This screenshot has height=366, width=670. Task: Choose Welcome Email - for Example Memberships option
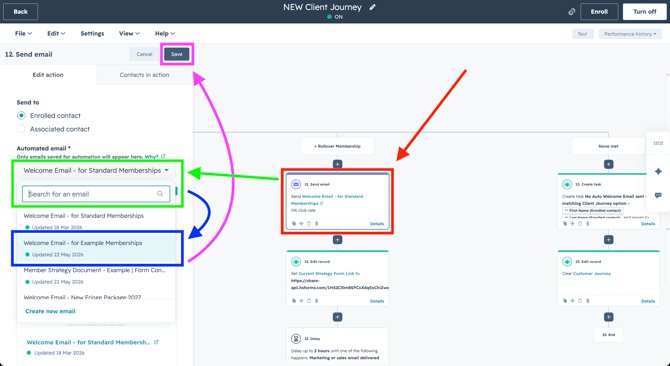96,248
